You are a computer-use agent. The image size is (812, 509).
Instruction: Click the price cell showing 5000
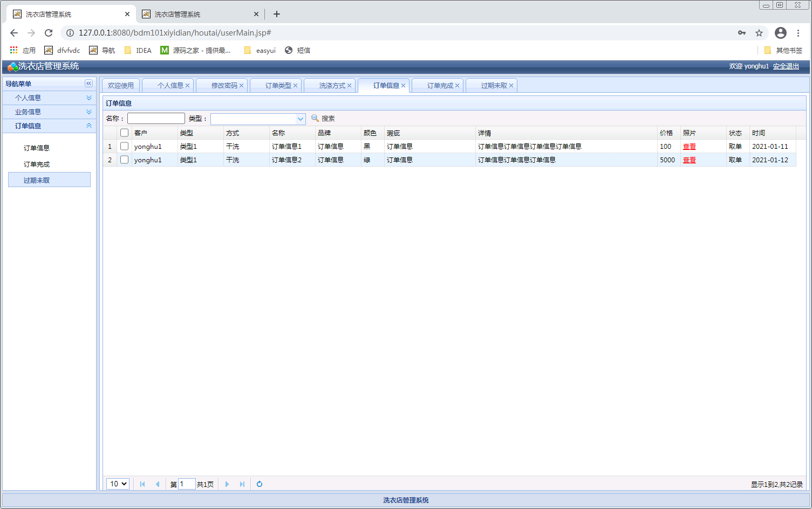667,160
